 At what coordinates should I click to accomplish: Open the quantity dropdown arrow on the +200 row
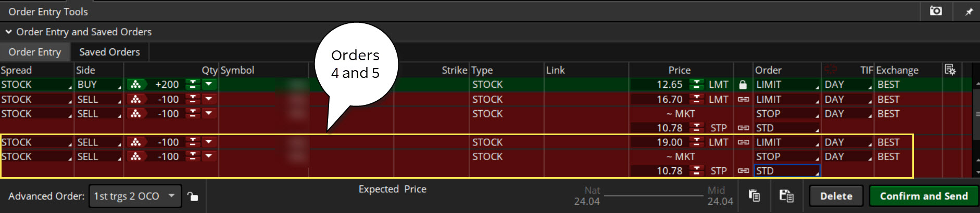[x=209, y=84]
